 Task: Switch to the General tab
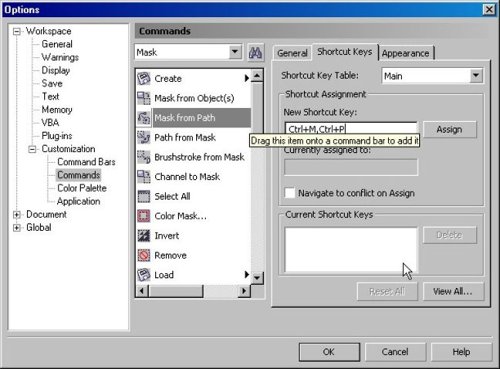pyautogui.click(x=292, y=53)
